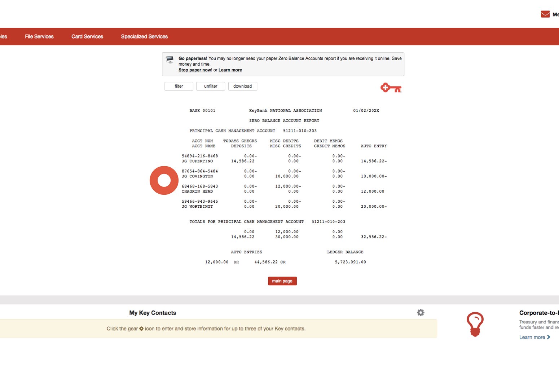
Task: Click Learn more under Corporate-to-bank section
Action: [532, 337]
